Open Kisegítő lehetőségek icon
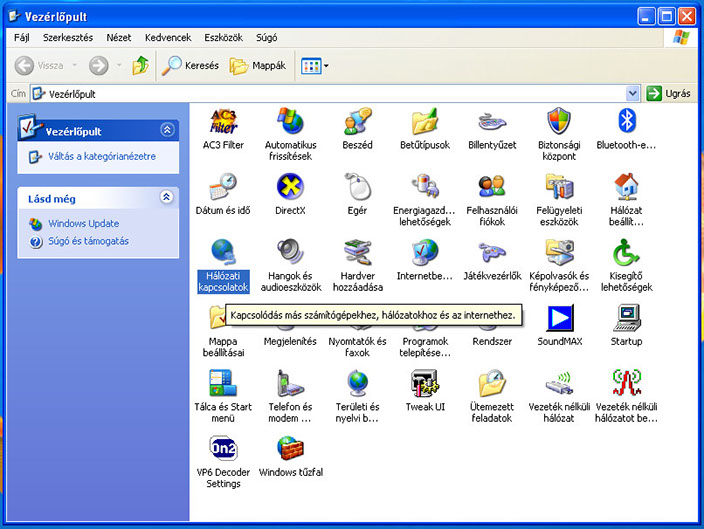 (x=626, y=252)
